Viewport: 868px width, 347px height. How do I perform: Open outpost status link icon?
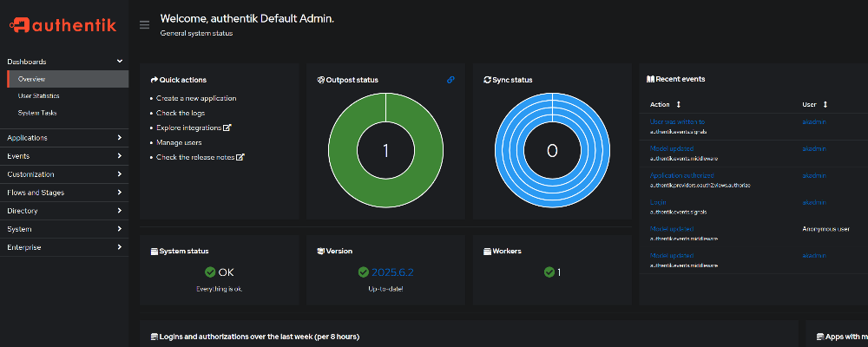tap(450, 80)
